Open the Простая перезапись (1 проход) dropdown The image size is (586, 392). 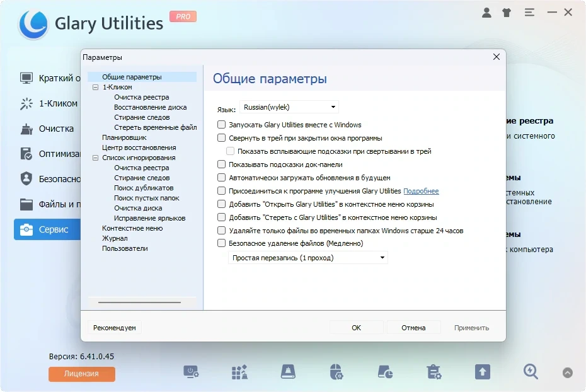click(308, 258)
